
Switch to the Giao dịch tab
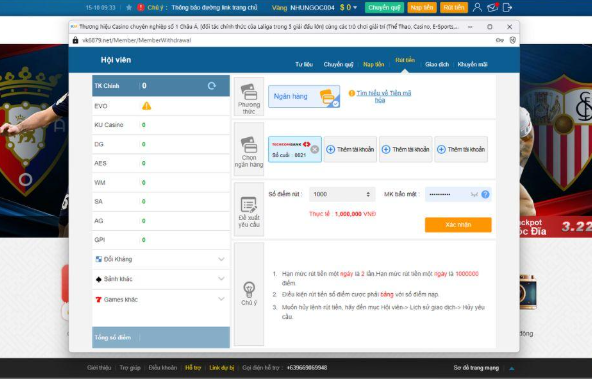coord(437,65)
